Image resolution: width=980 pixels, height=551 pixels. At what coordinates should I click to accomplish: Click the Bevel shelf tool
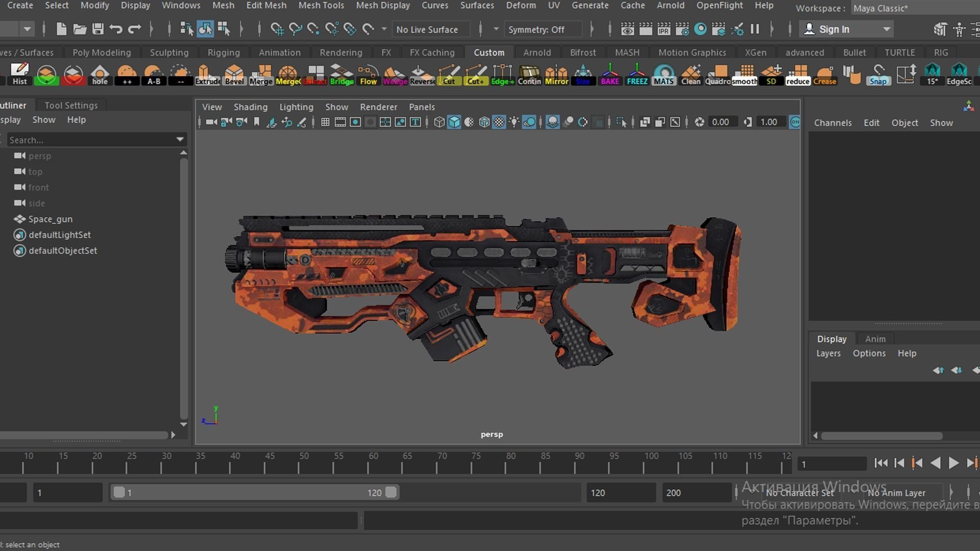coord(234,74)
